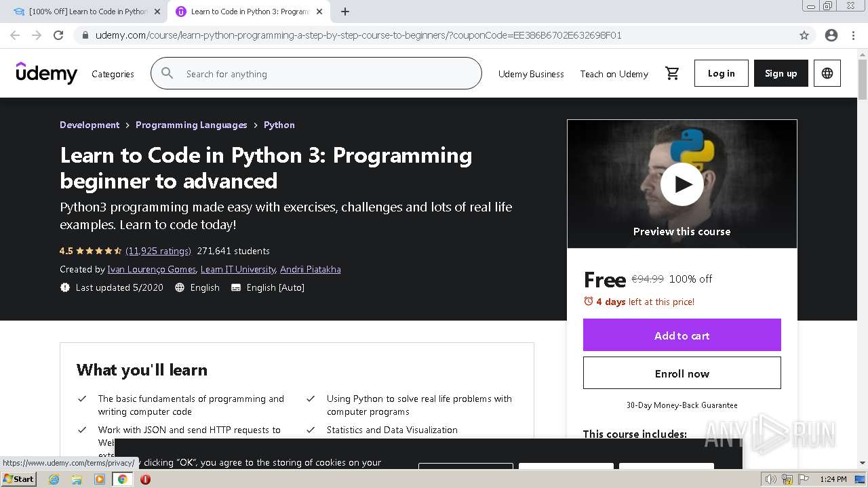
Task: Open the Chrome three-dot menu
Action: click(x=853, y=35)
